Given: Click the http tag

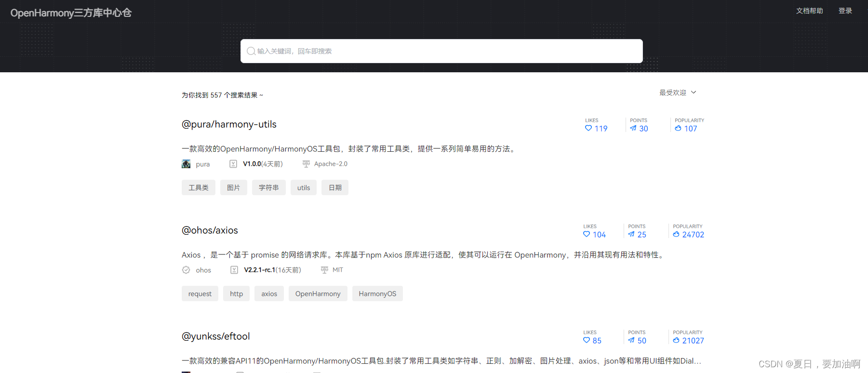Looking at the screenshot, I should tap(236, 293).
